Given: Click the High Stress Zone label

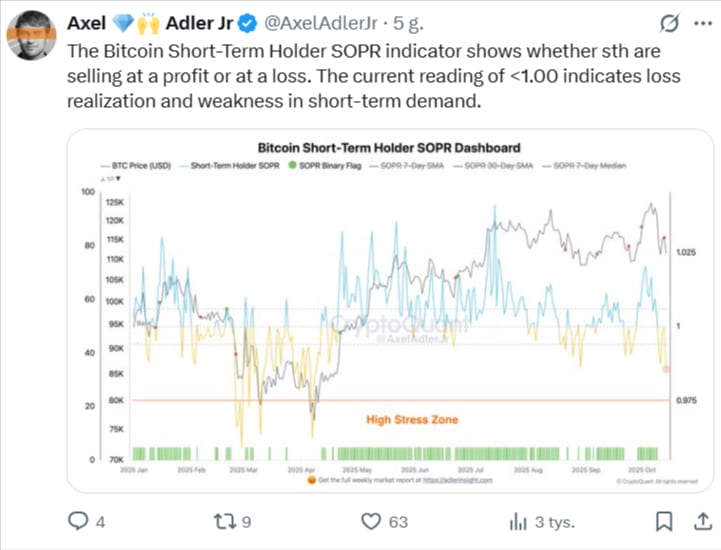Looking at the screenshot, I should [x=412, y=420].
